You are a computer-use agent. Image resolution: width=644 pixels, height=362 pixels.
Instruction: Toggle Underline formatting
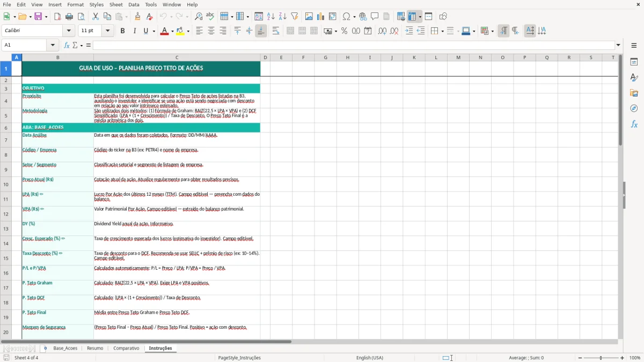145,31
